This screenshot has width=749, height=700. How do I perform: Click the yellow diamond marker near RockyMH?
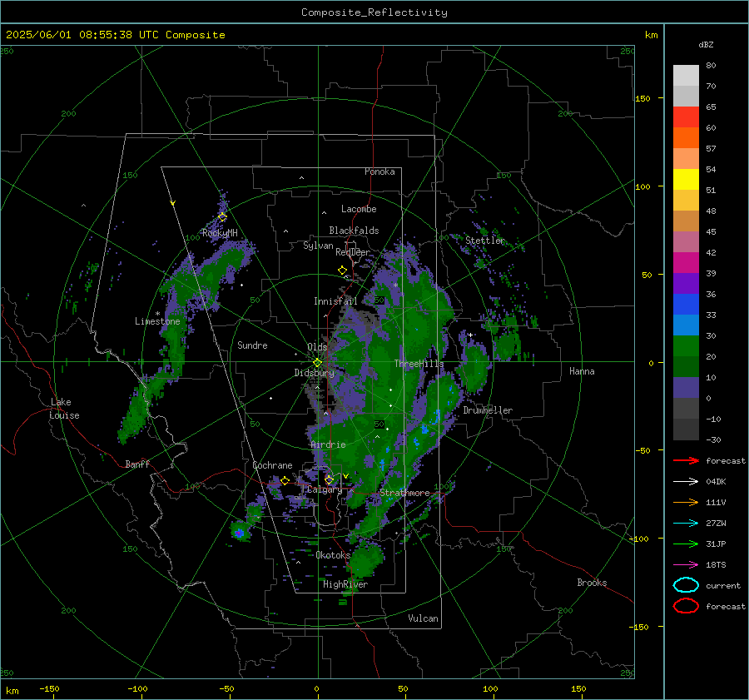(x=222, y=217)
